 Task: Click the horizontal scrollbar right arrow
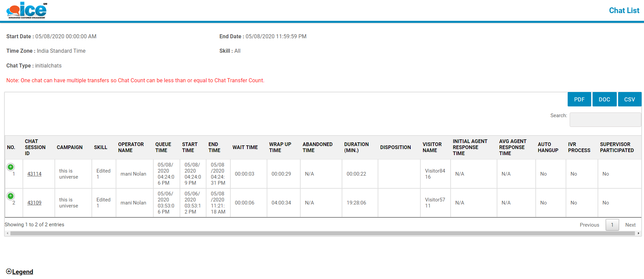click(638, 233)
